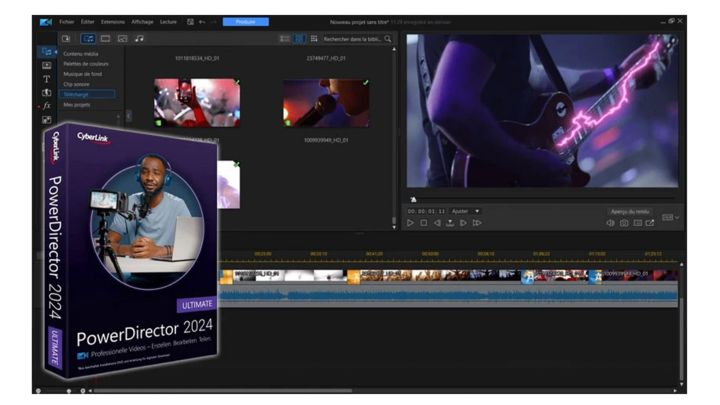Image resolution: width=720 pixels, height=405 pixels.
Task: Click the preview scrubber playhead
Action: 413,199
